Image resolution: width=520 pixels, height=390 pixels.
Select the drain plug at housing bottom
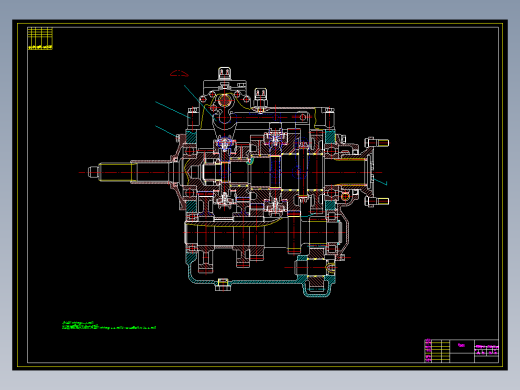223,284
